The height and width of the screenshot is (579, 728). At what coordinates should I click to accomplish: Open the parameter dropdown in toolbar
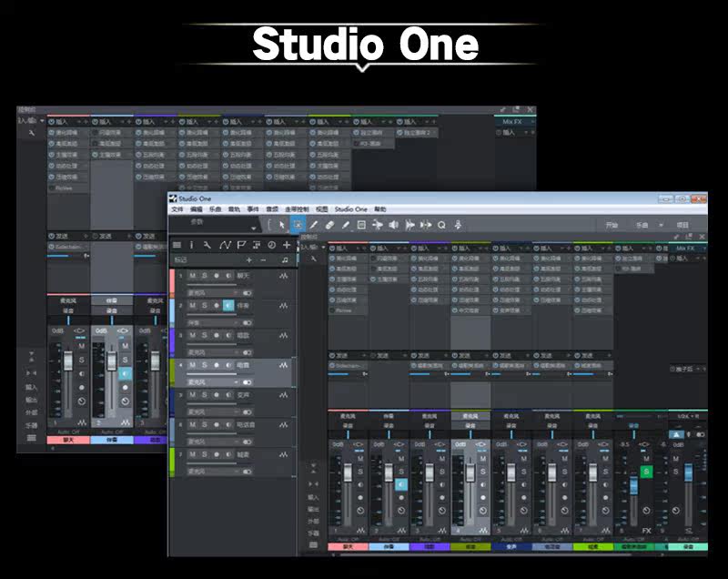point(254,228)
